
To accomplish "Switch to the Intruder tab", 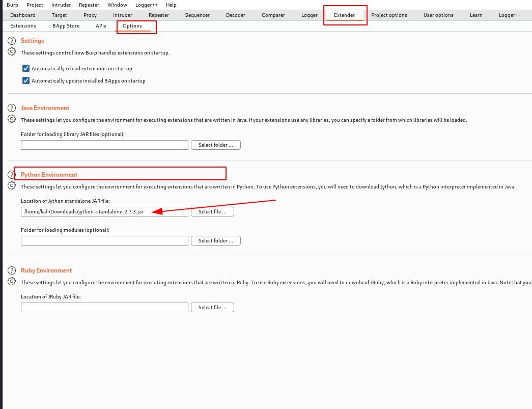I will pos(123,15).
